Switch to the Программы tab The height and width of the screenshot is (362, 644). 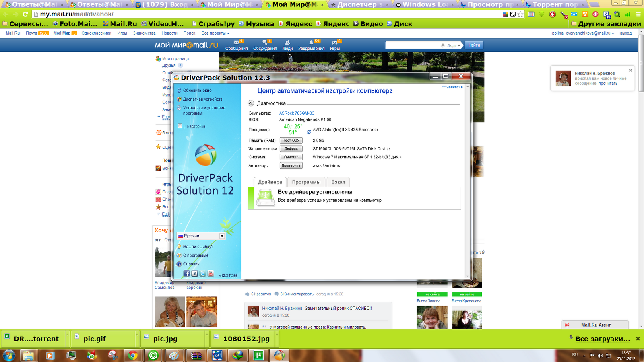click(306, 182)
